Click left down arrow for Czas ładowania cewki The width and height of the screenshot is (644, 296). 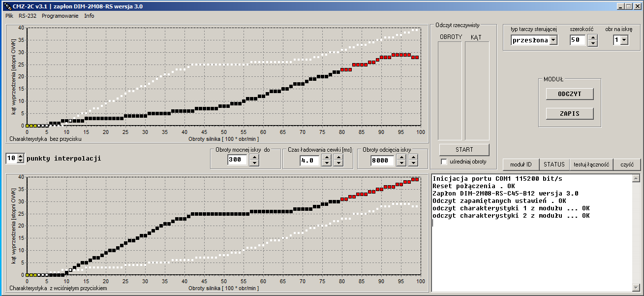tap(327, 163)
